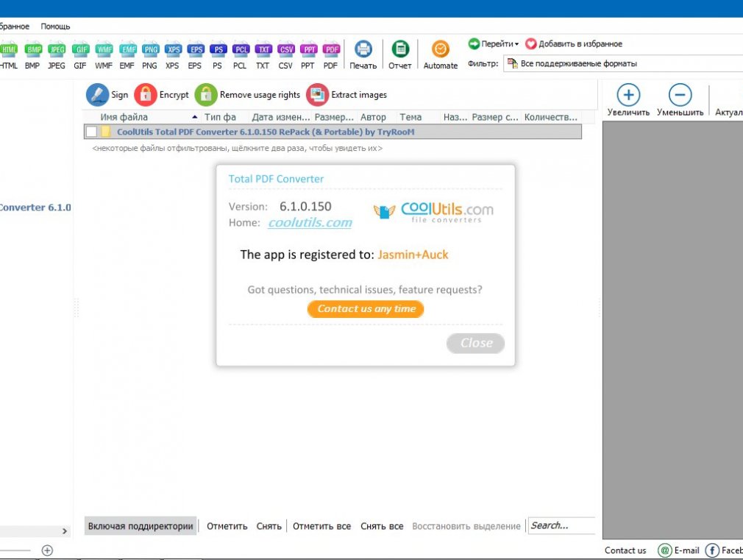
Task: Tick the CoolUtils folder row checkbox
Action: point(91,131)
